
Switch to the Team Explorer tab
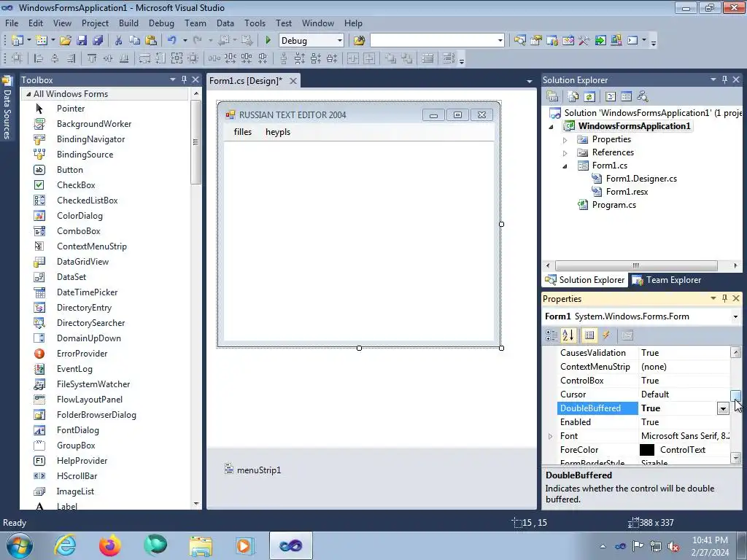(666, 280)
